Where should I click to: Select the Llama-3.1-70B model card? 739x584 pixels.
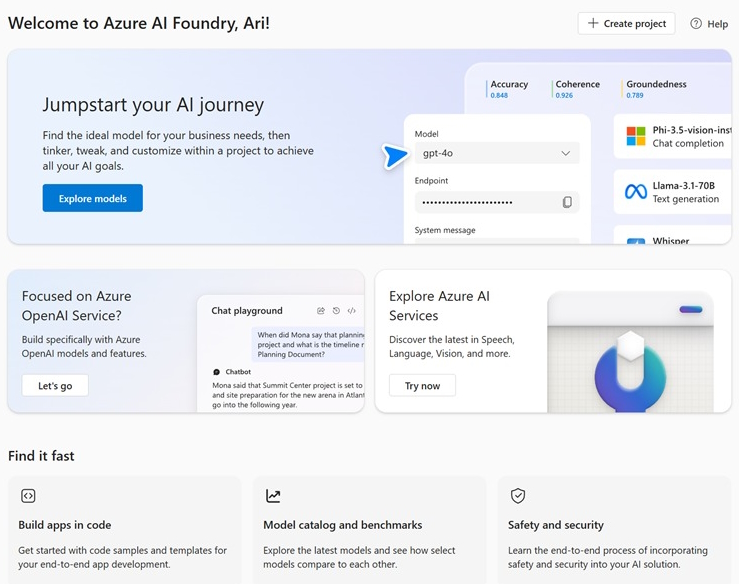point(673,192)
